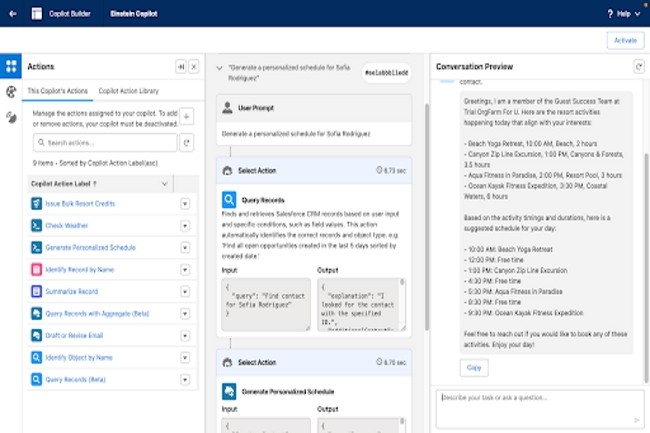Open the row menu for Issue Bulk Resort Credits

185,204
